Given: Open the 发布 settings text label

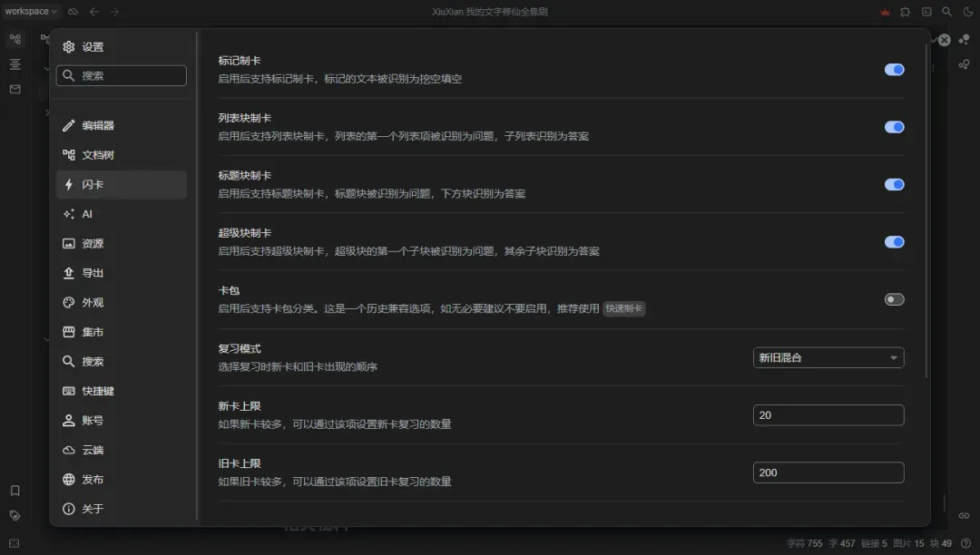Looking at the screenshot, I should click(93, 479).
